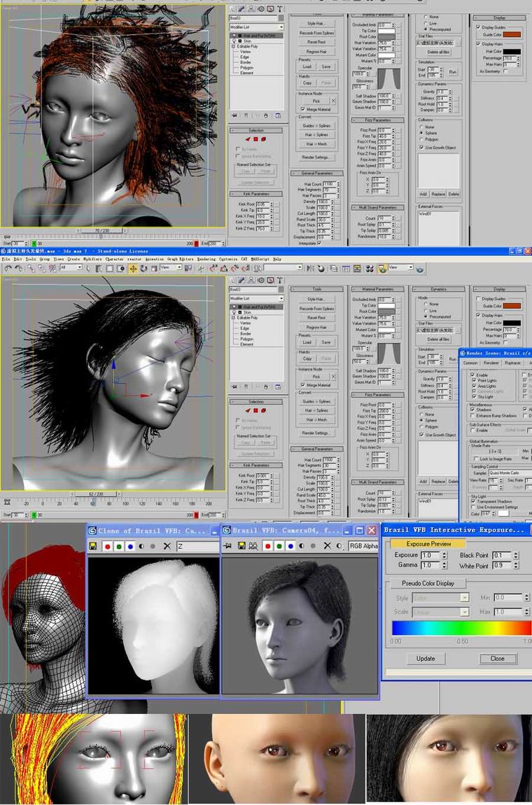Enable Sub-Surface Effects Enable checkbox
The height and width of the screenshot is (805, 532).
point(472,430)
